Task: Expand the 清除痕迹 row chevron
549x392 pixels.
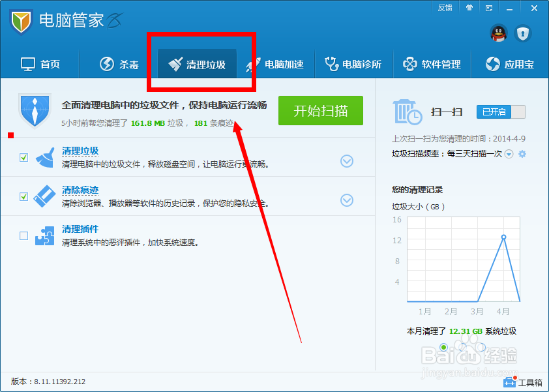Action: click(347, 201)
